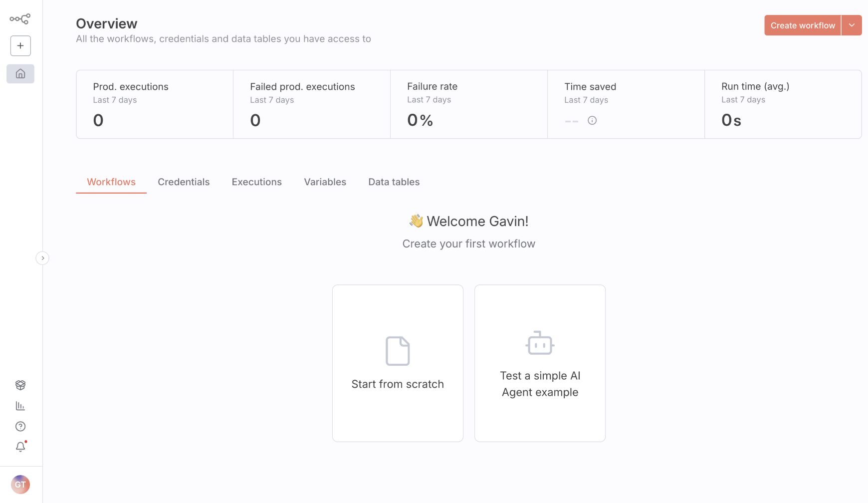Switch to the Executions tab
This screenshot has width=868, height=503.
click(257, 182)
